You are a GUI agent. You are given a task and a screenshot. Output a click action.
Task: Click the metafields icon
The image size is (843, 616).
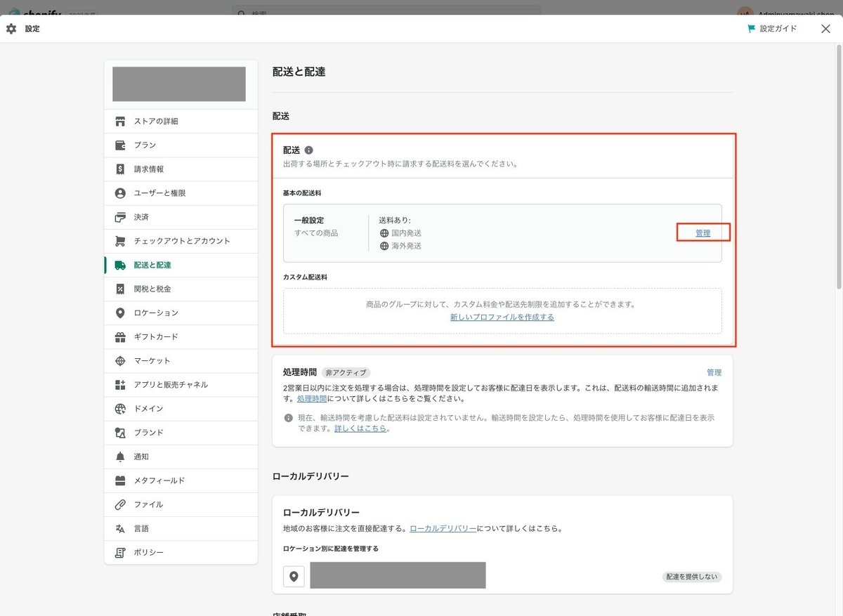pyautogui.click(x=120, y=480)
